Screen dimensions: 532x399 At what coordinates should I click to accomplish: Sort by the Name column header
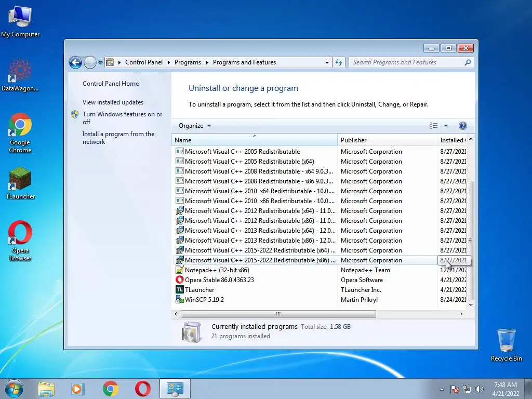pos(255,140)
